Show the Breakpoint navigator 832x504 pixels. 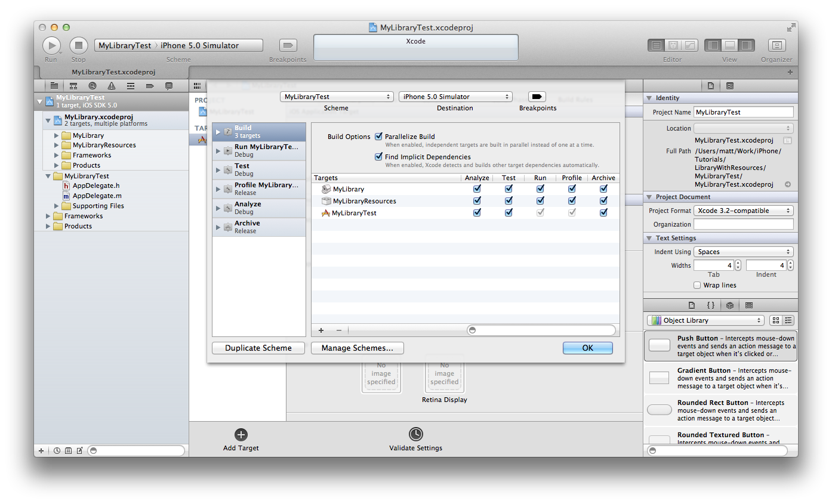point(150,86)
